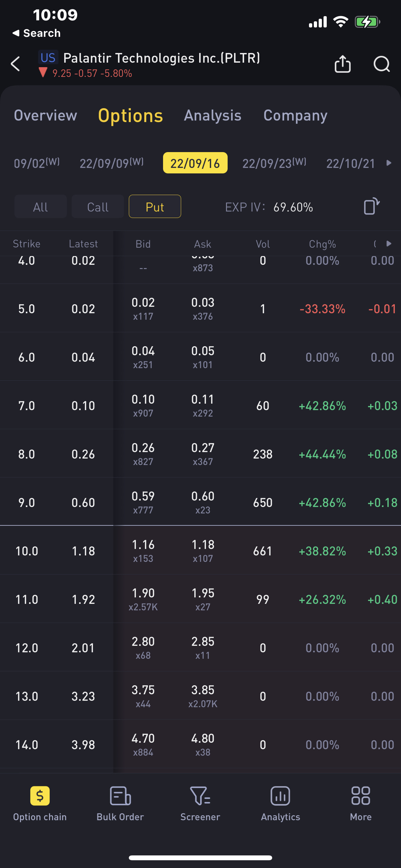The image size is (401, 868).
Task: Open search with magnifier icon
Action: 381,64
